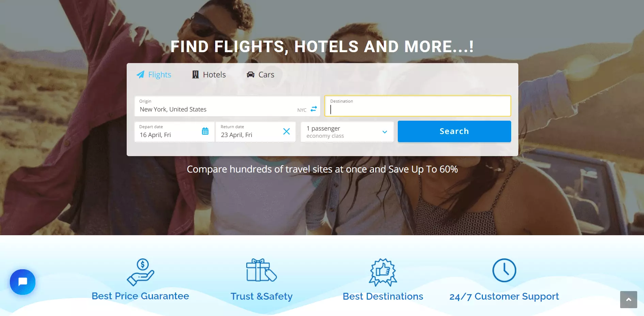The image size is (644, 316).
Task: Select the Flights tab
Action: pyautogui.click(x=154, y=75)
